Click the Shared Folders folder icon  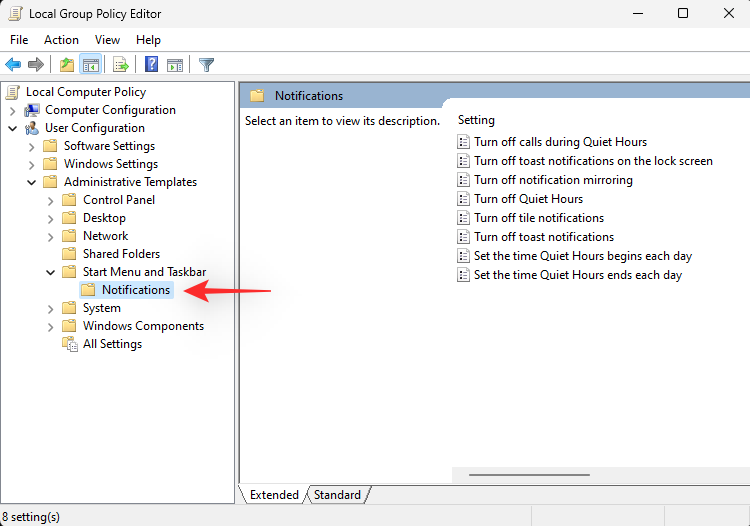[x=69, y=253]
